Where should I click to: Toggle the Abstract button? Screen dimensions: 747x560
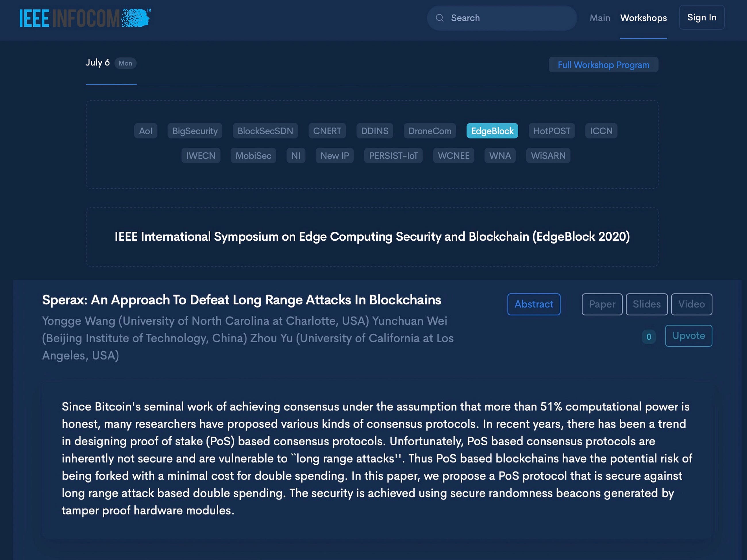point(534,304)
